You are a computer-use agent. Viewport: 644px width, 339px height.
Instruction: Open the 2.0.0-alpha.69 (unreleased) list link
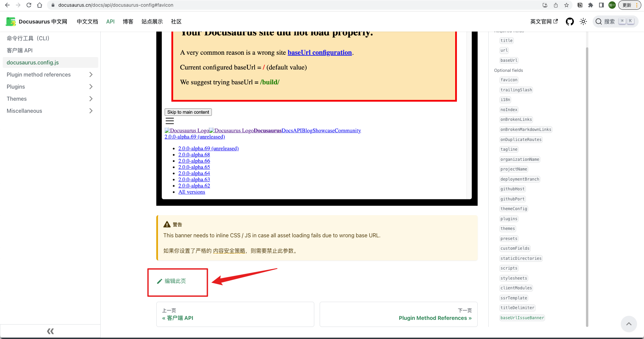point(208,148)
